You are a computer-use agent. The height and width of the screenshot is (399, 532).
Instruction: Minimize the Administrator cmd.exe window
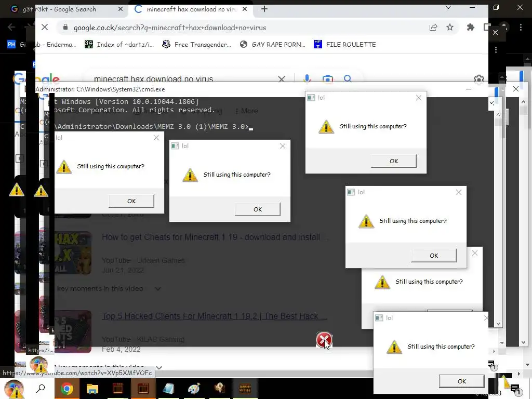point(469,89)
